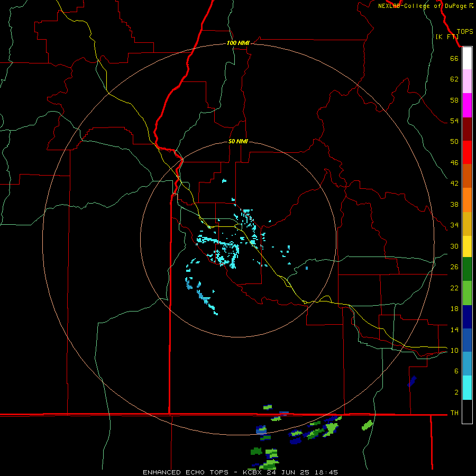Pick the dark orange 46 kft swatch
476x476 pixels.
point(467,176)
